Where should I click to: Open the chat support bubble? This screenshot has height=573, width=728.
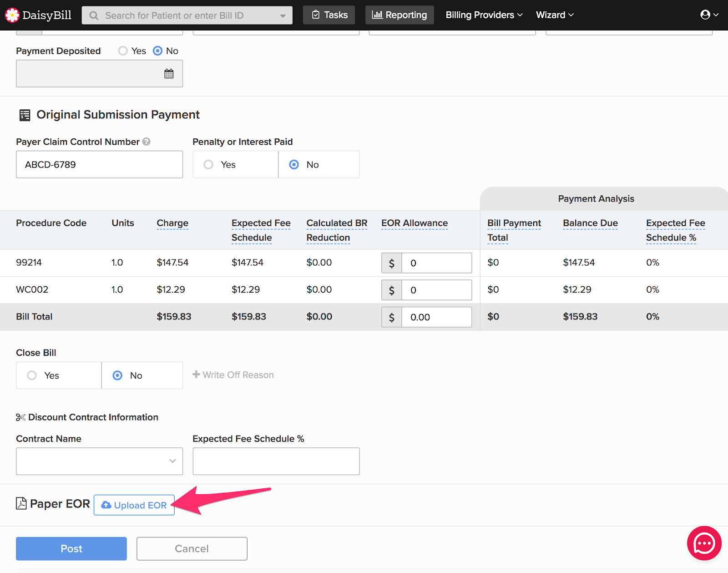click(x=704, y=543)
